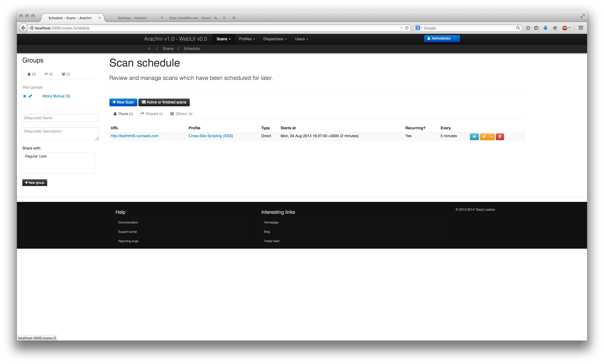604x364 pixels.
Task: Open the Firefox hamburger menu
Action: pyautogui.click(x=581, y=28)
